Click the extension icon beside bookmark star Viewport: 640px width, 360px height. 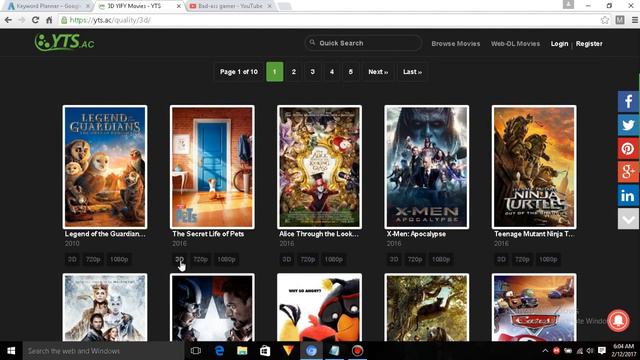point(620,20)
